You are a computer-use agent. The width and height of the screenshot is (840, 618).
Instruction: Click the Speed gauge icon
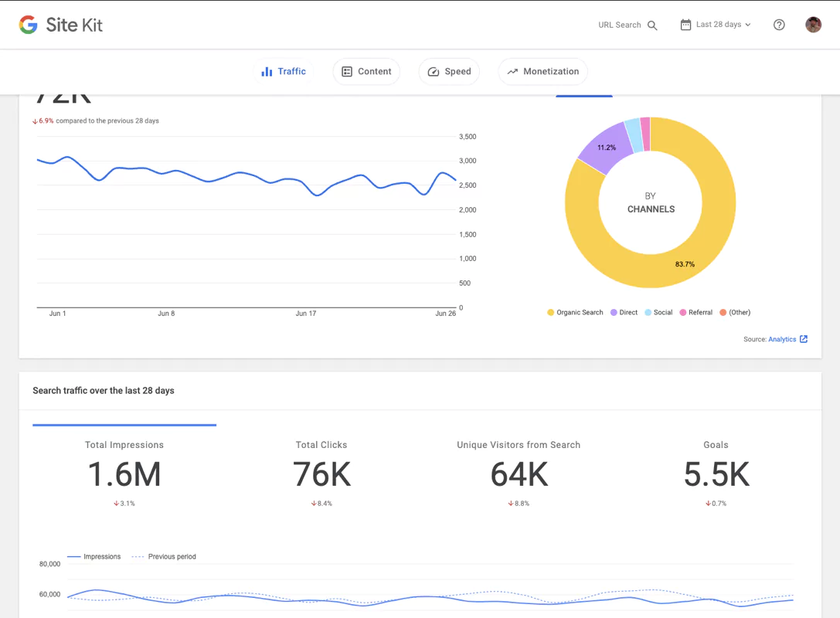(432, 71)
